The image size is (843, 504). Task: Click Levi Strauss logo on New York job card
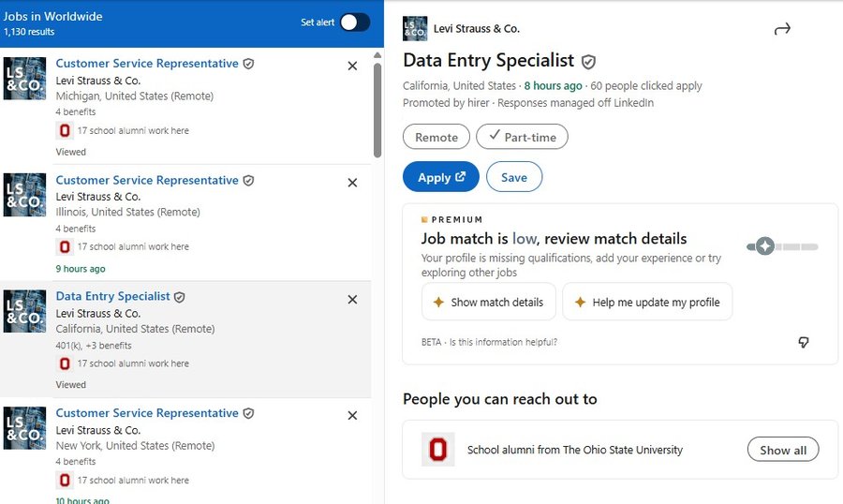[24, 428]
